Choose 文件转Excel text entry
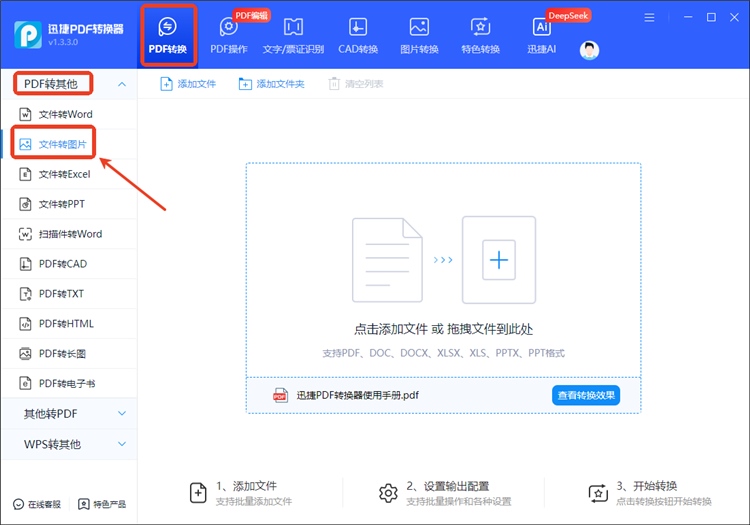 pyautogui.click(x=65, y=174)
